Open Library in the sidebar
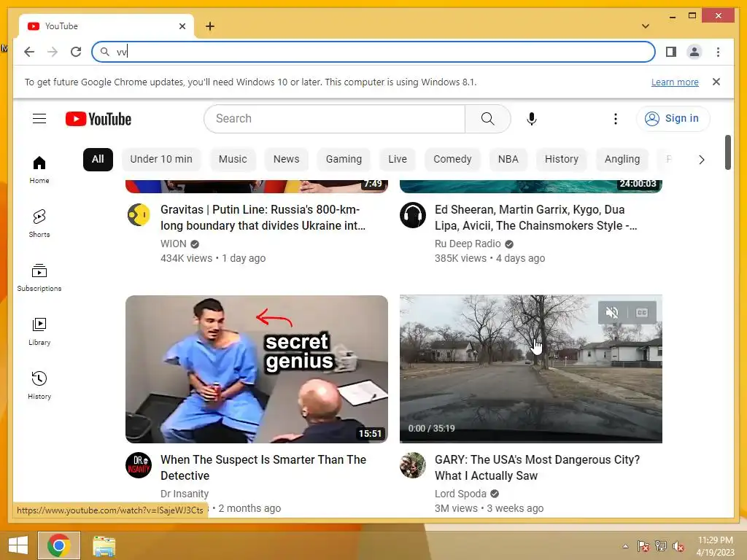 [39, 332]
